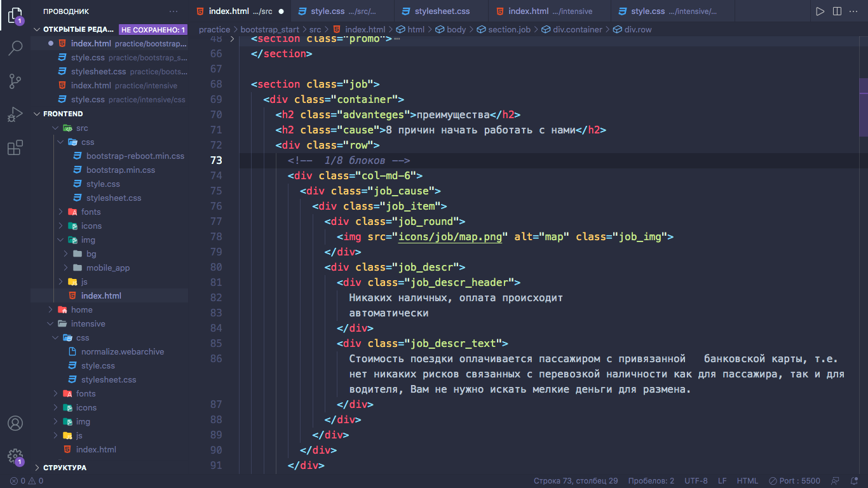
Task: Open style.css practice/intensive/css in open editors
Action: coord(109,100)
